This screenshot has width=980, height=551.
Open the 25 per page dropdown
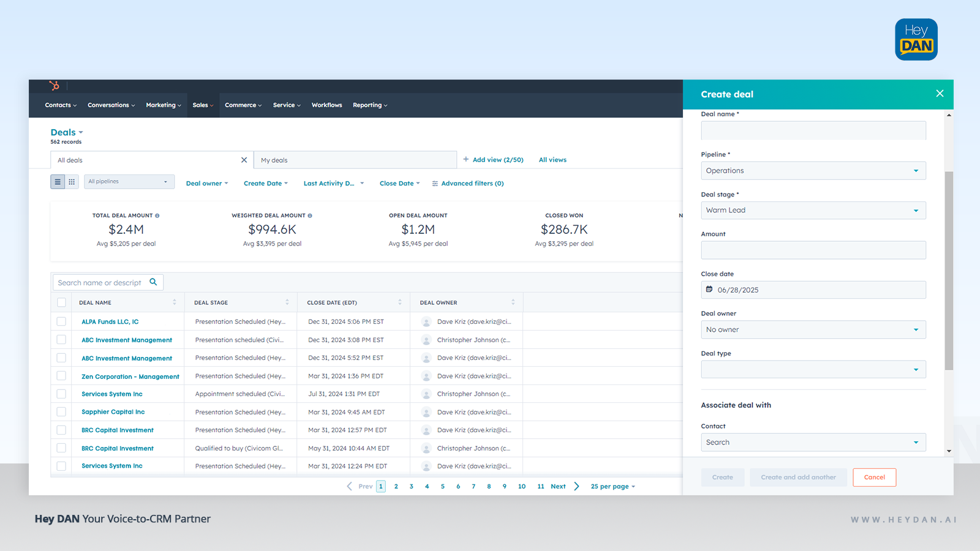click(x=612, y=485)
